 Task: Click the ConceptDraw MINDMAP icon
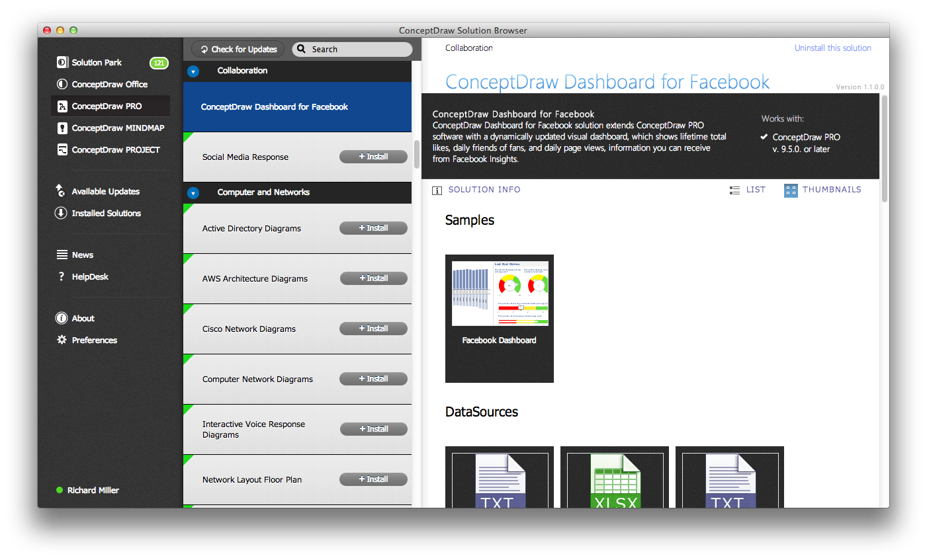(x=62, y=128)
